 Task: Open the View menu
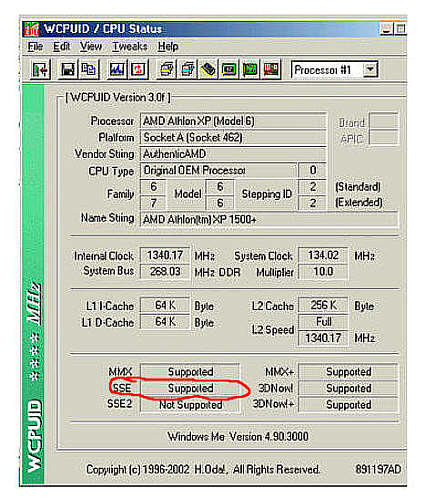click(91, 46)
